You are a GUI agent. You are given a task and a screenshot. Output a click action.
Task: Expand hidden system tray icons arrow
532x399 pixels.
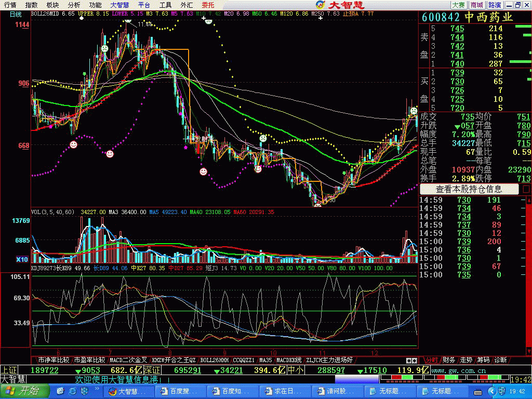pyautogui.click(x=492, y=392)
